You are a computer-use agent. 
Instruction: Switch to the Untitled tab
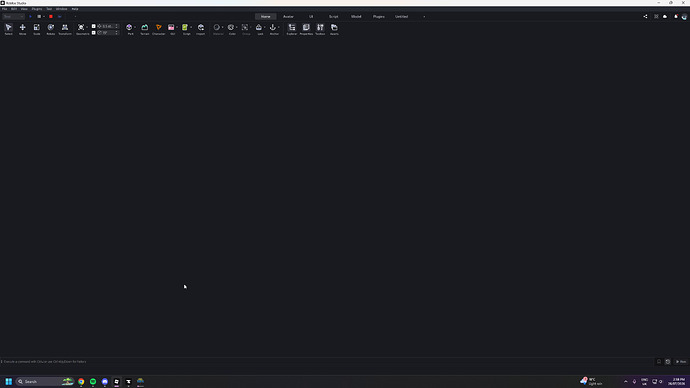[401, 16]
